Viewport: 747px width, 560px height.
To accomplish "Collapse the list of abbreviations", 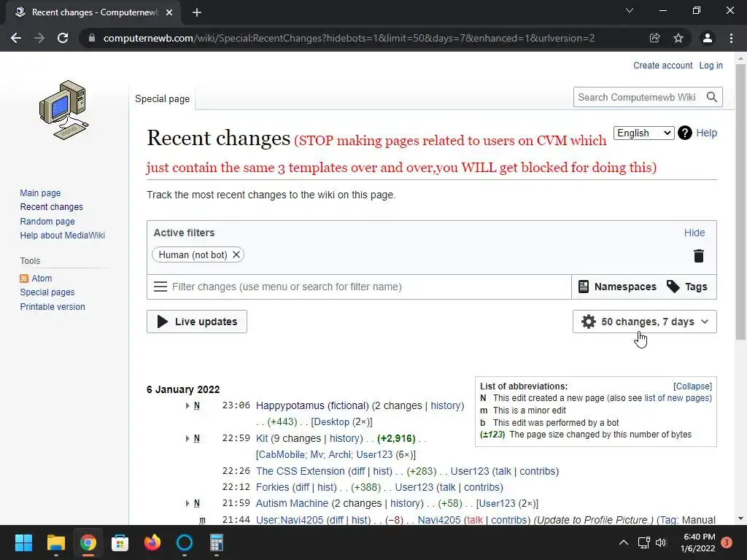I will coord(693,386).
